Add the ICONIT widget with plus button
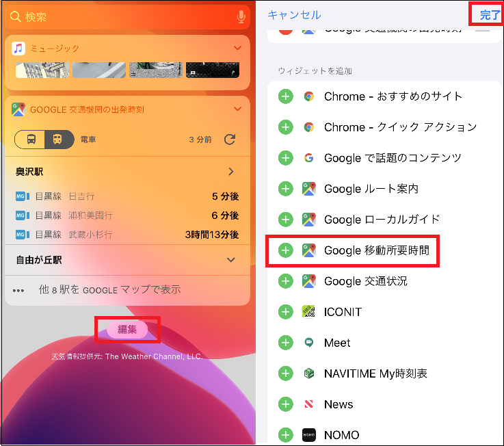 tap(286, 312)
